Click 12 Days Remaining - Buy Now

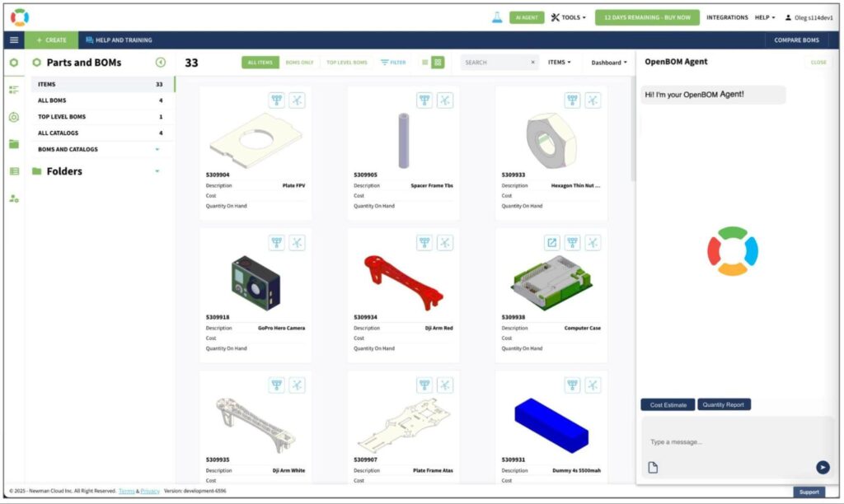647,17
